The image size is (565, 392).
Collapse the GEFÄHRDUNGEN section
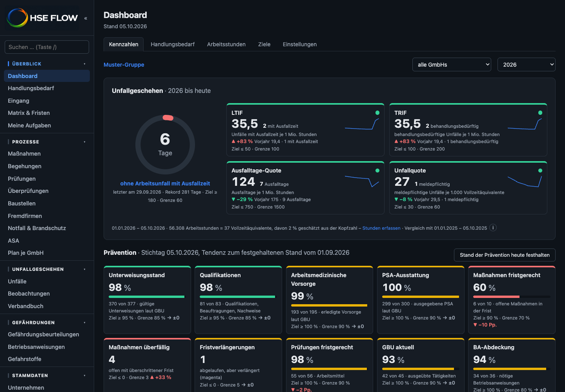tap(84, 323)
